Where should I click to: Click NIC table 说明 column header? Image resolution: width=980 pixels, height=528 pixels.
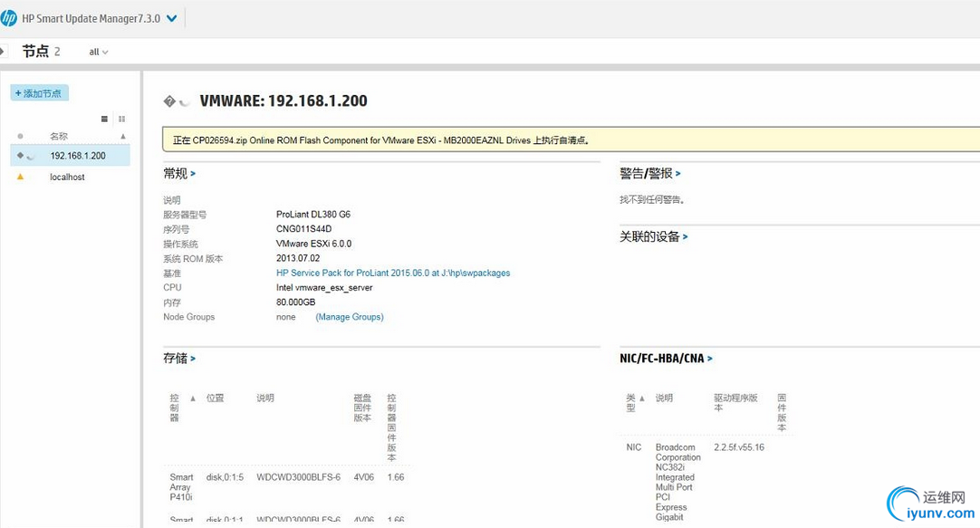(x=665, y=398)
